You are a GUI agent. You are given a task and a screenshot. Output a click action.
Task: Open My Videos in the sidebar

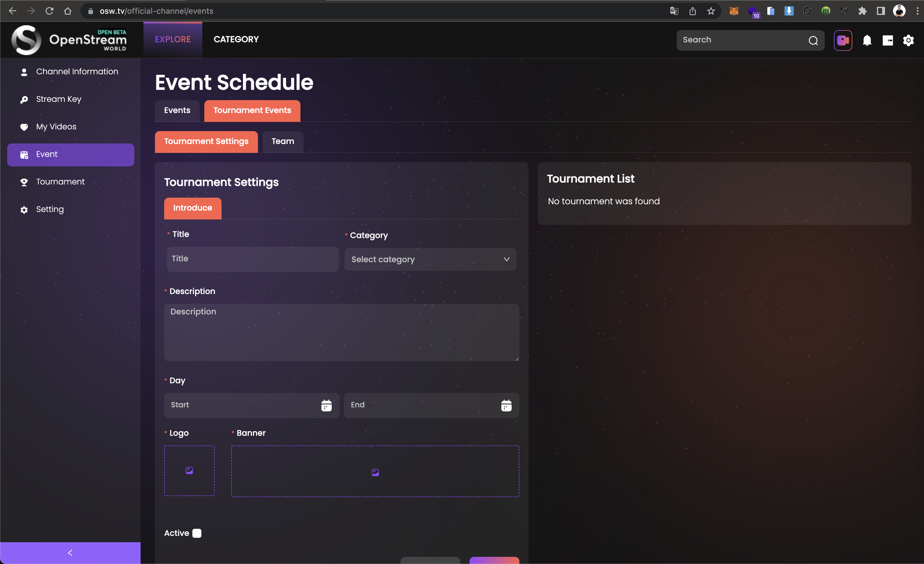71,127
